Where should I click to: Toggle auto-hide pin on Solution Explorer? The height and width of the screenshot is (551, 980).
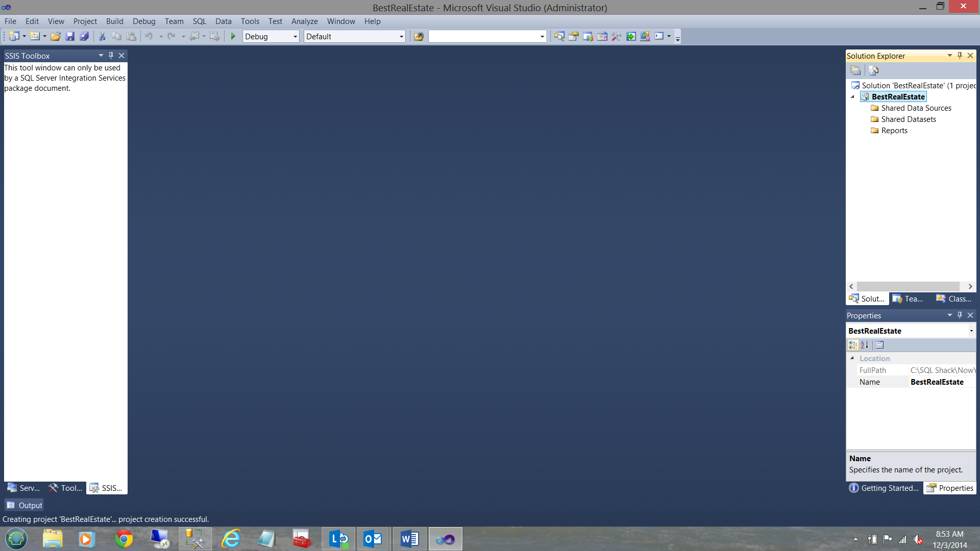[x=960, y=55]
